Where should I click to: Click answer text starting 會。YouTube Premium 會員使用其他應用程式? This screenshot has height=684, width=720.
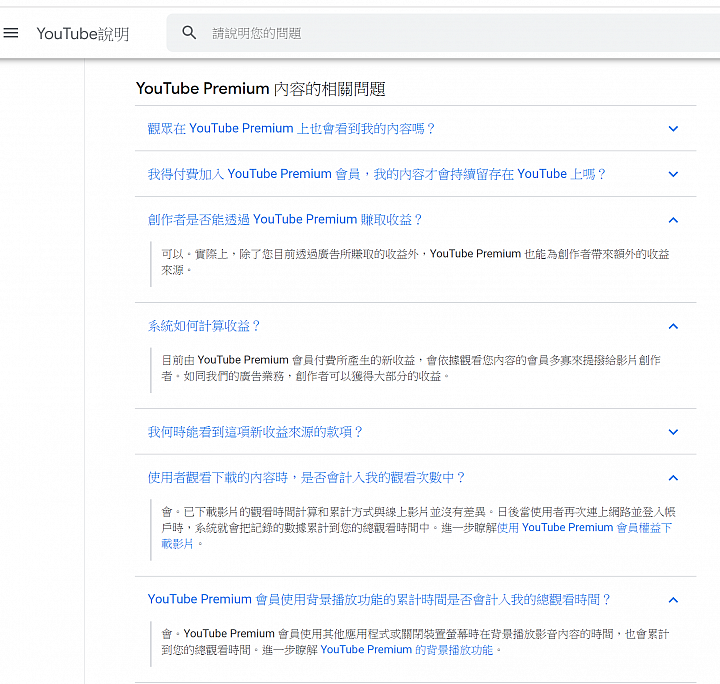415,642
